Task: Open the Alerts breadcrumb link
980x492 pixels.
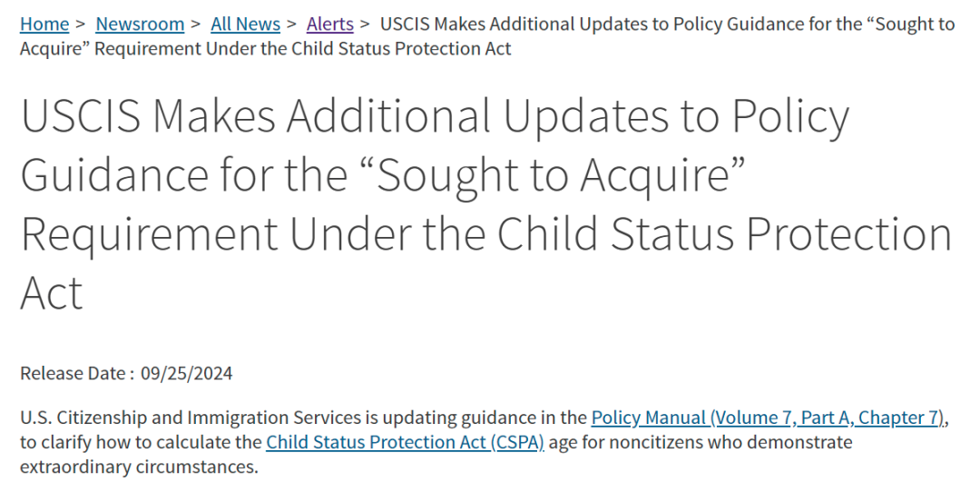Action: point(330,24)
